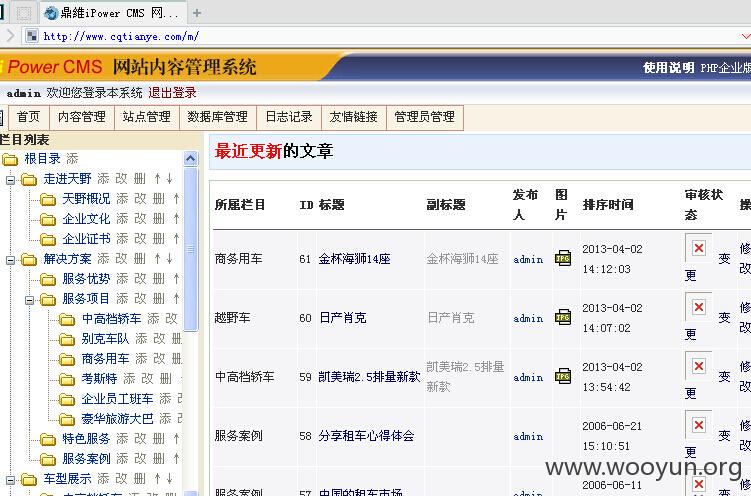Select the 解决方案 category
The image size is (751, 496).
pyautogui.click(x=67, y=259)
